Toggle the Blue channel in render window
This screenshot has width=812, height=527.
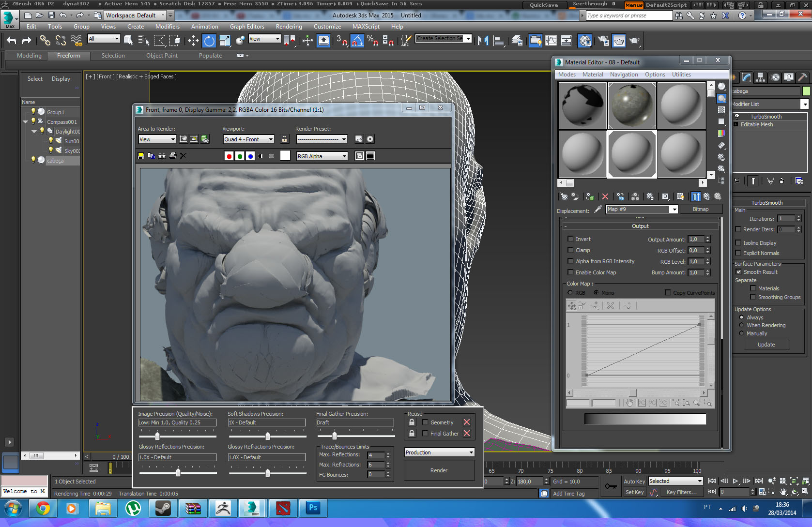(250, 156)
